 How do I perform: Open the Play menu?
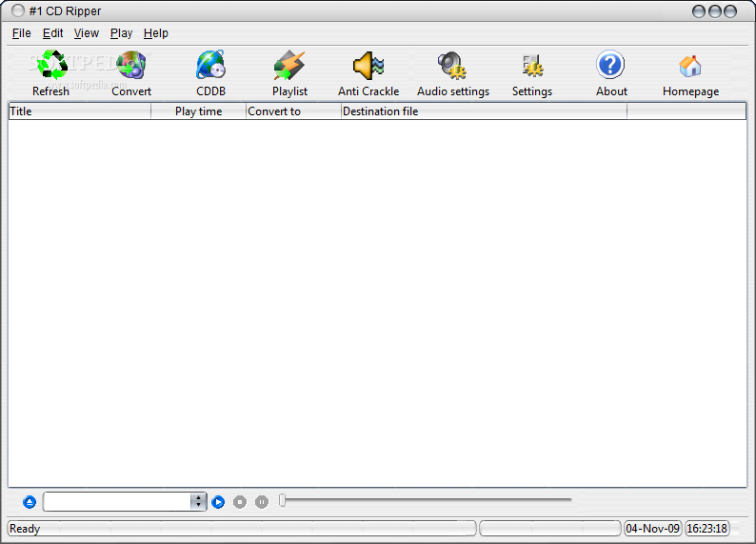tap(121, 33)
